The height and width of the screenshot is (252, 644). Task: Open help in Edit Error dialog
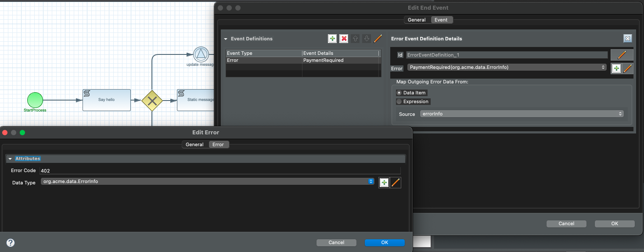11,243
